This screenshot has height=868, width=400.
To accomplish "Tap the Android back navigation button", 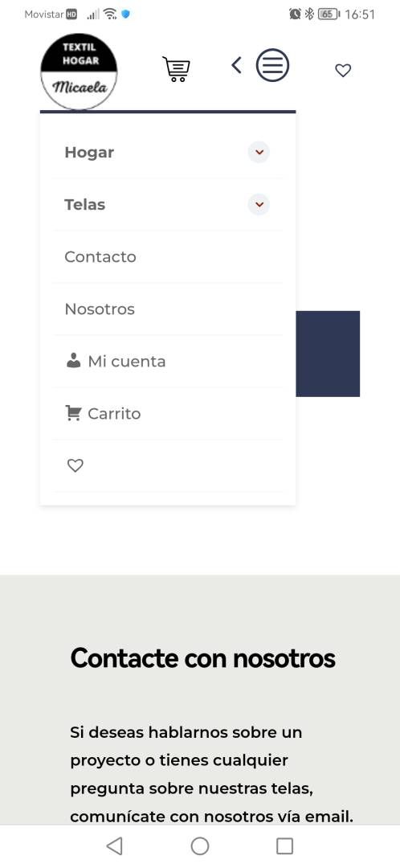I will 115,845.
